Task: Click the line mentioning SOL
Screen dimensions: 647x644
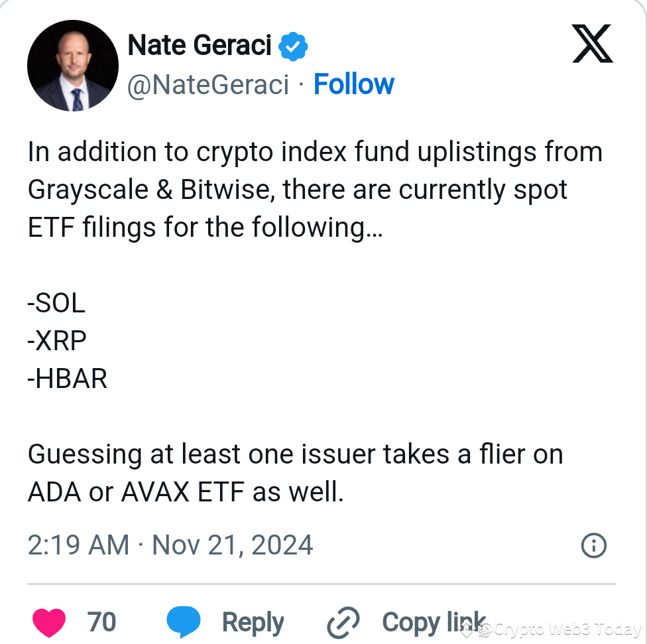Action: pos(56,303)
